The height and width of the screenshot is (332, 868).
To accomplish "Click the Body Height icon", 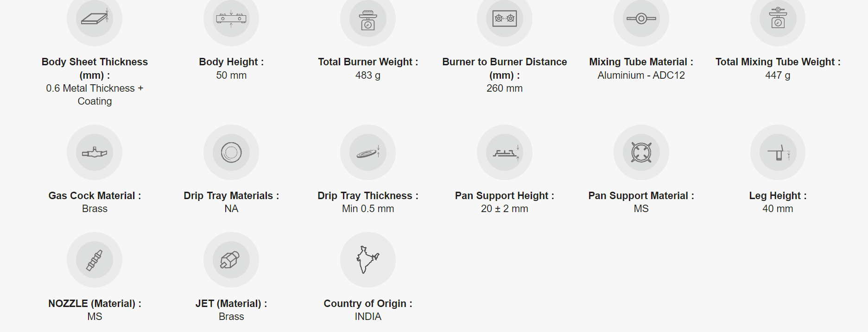I will (231, 19).
